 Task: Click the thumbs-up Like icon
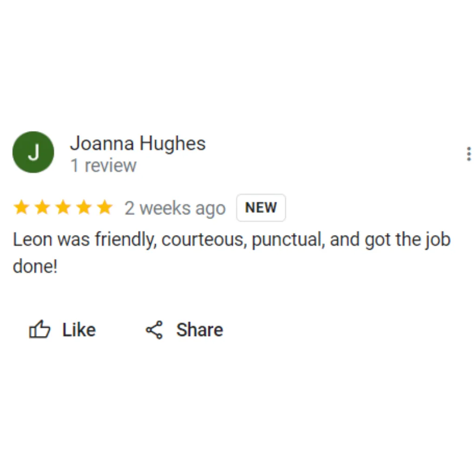(x=40, y=330)
